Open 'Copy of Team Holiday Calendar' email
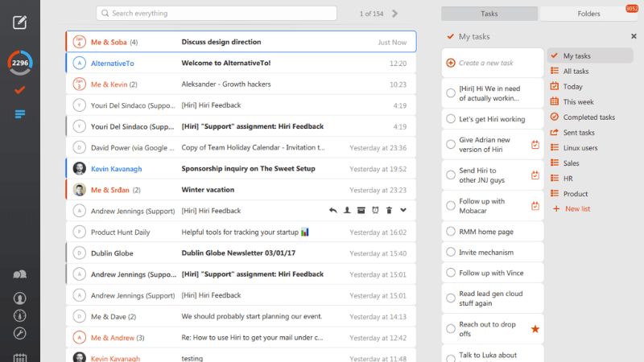644x362 pixels. [x=241, y=147]
